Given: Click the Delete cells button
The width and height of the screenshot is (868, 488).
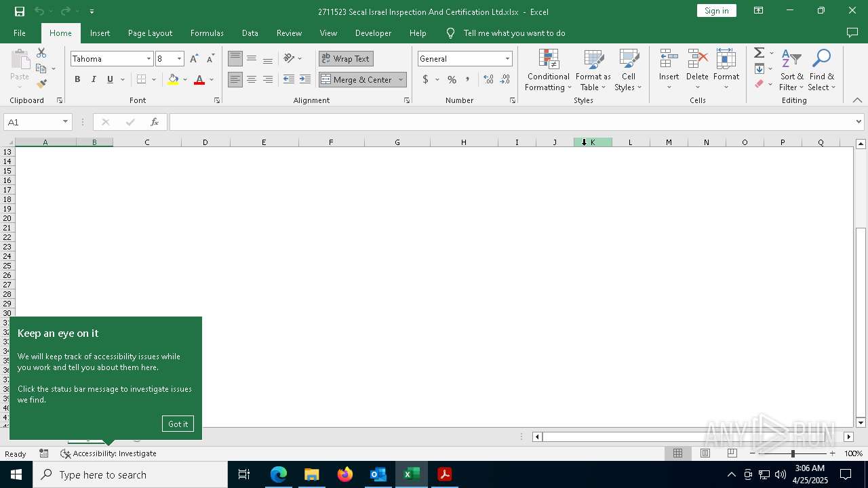Looking at the screenshot, I should (x=697, y=70).
